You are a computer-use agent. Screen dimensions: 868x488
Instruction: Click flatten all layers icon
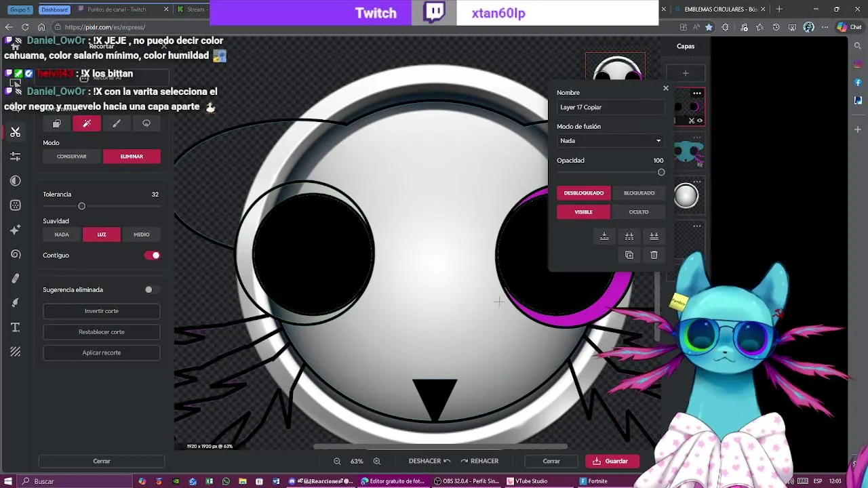point(654,236)
